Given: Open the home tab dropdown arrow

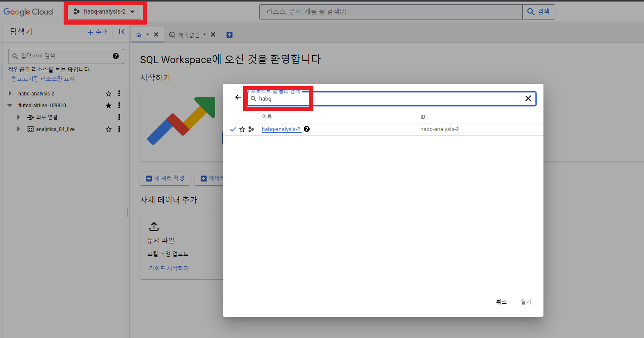Looking at the screenshot, I should [148, 35].
